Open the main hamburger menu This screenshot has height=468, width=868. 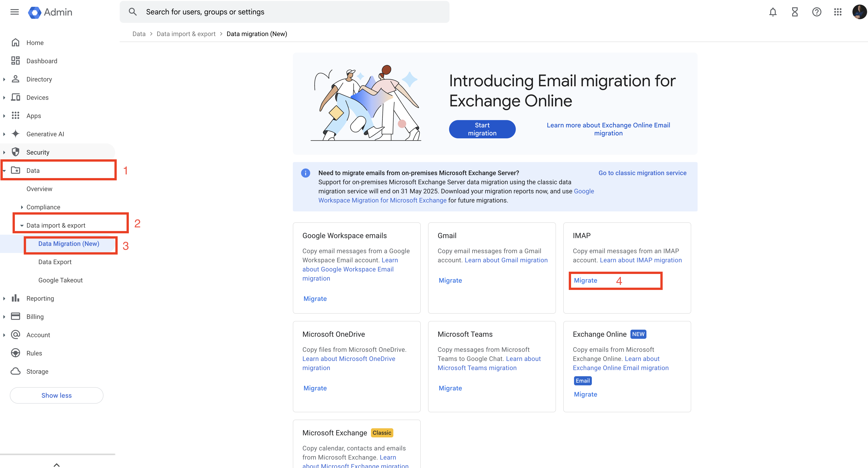(14, 12)
